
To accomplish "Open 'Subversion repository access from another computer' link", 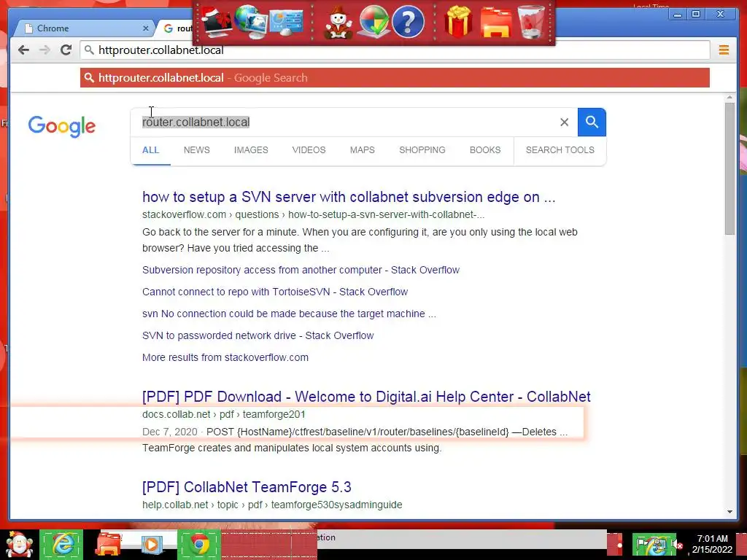I will pyautogui.click(x=301, y=270).
